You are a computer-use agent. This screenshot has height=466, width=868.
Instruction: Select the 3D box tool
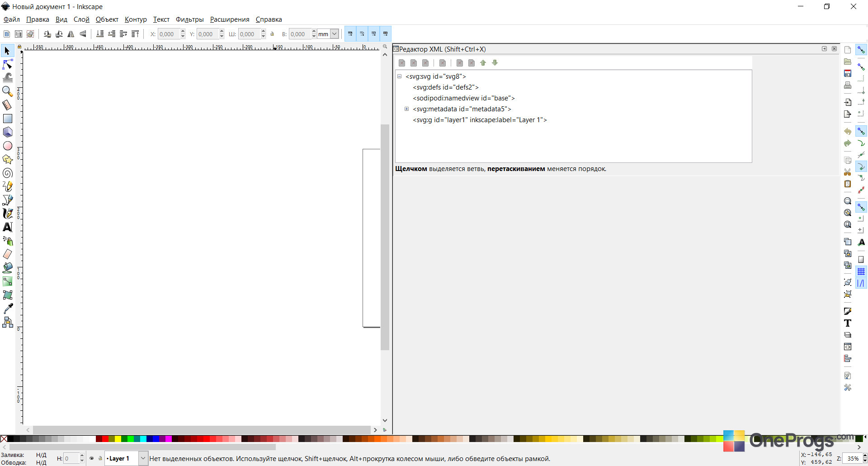click(x=8, y=132)
